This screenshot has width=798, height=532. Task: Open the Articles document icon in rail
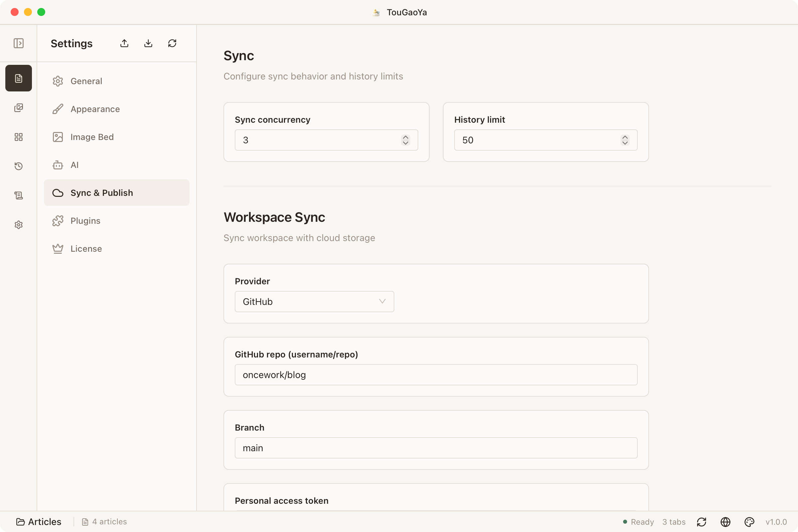click(x=18, y=78)
